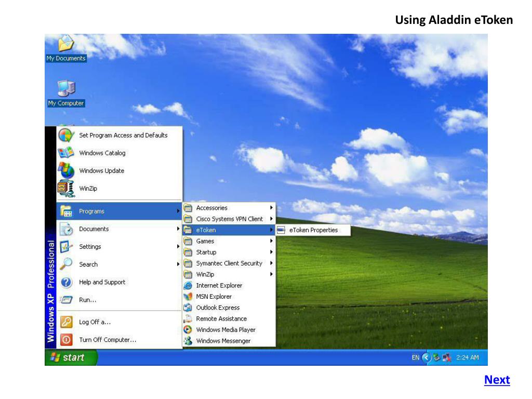Click the Log Off key icon
Screen dimensions: 532x399
pos(66,322)
